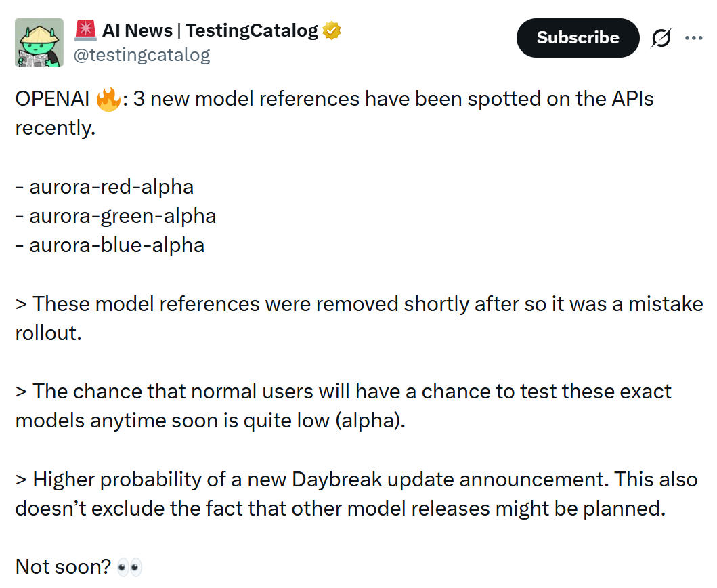Click the gold verified badge icon
717x588 pixels.
332,30
